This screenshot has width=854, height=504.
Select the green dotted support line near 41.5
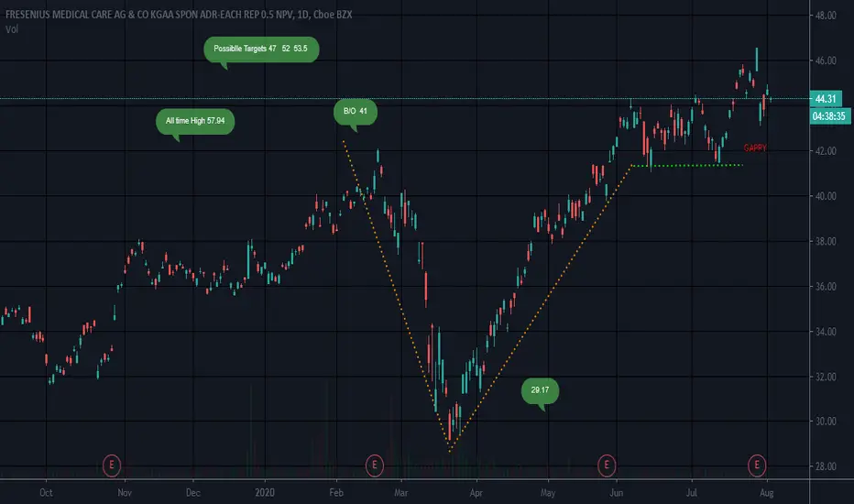pyautogui.click(x=687, y=166)
